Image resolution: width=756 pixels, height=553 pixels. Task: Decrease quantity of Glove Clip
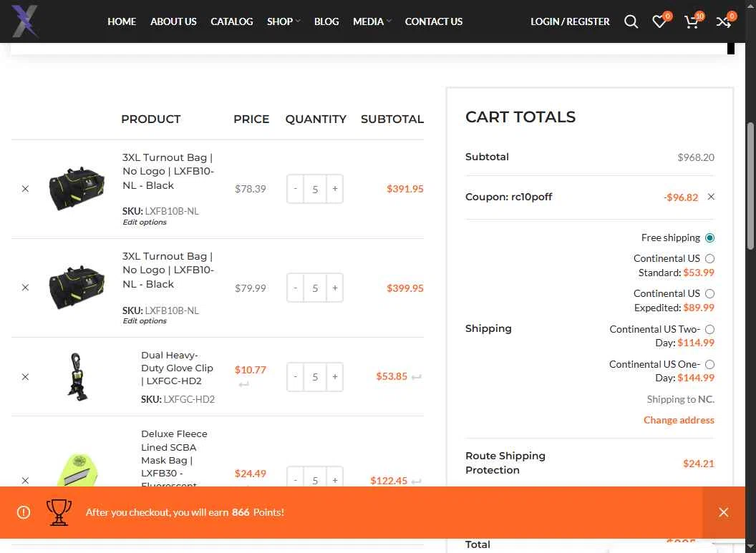tap(295, 377)
